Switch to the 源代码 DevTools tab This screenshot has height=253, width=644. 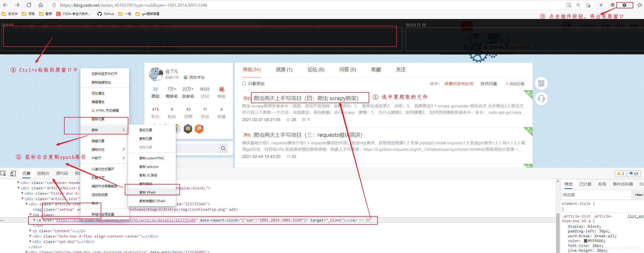click(62, 173)
